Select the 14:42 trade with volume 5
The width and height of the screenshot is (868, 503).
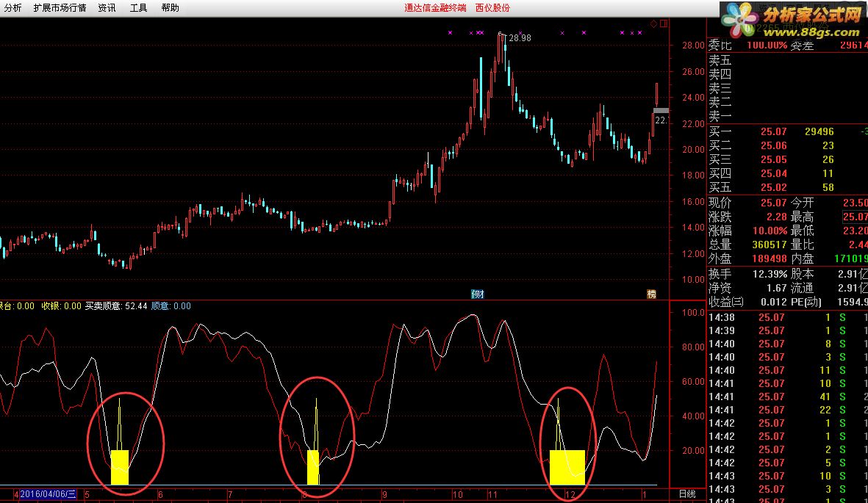[788, 463]
